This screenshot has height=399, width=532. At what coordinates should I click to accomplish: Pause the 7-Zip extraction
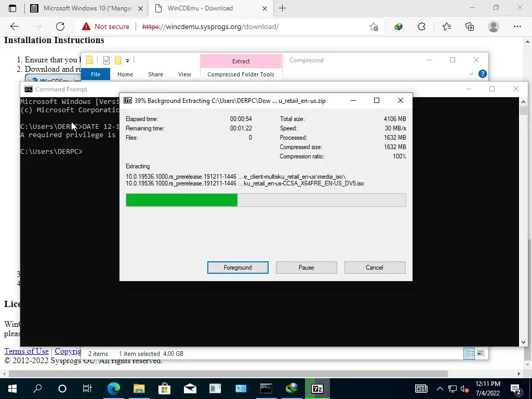pyautogui.click(x=307, y=268)
